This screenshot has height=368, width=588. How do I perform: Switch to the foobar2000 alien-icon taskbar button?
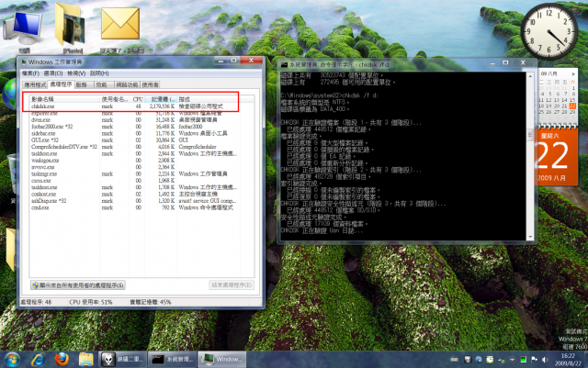coord(122,359)
